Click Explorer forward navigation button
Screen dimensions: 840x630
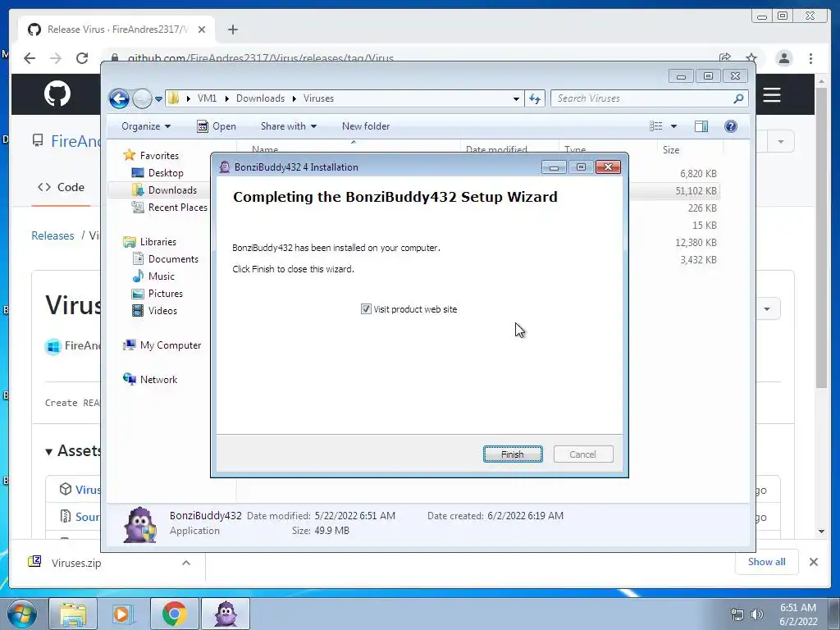(142, 98)
